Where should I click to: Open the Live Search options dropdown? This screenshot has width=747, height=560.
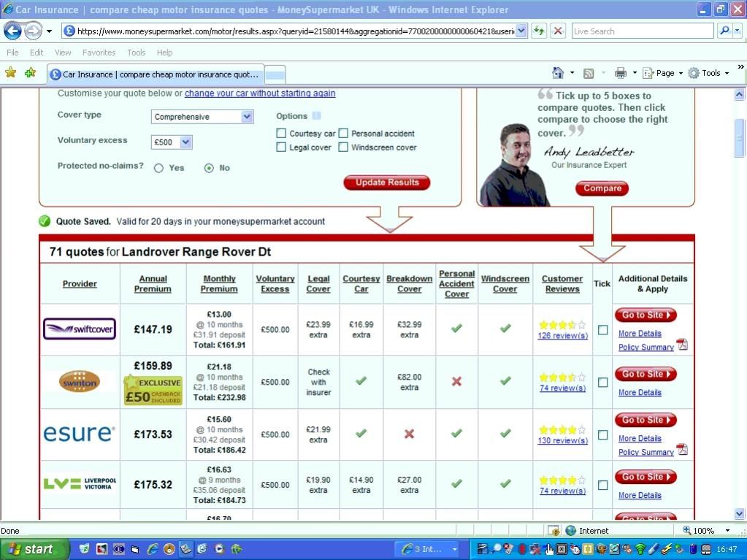tap(738, 31)
